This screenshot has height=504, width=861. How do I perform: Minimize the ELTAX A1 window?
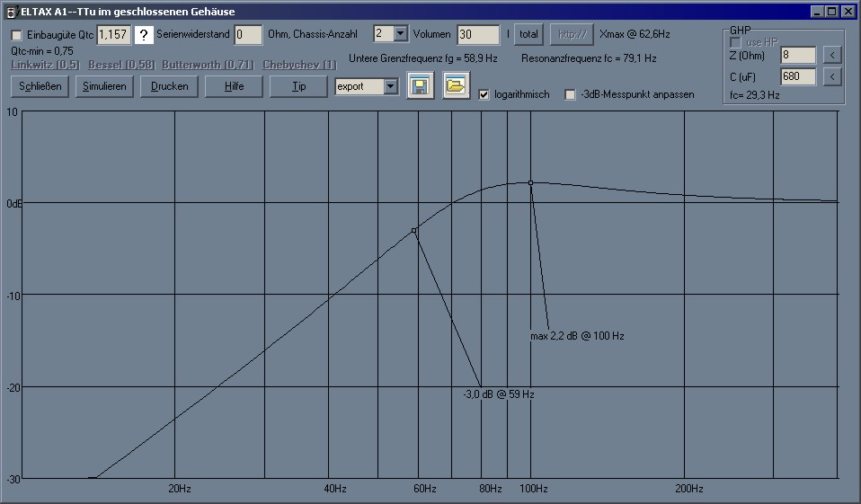tap(817, 12)
